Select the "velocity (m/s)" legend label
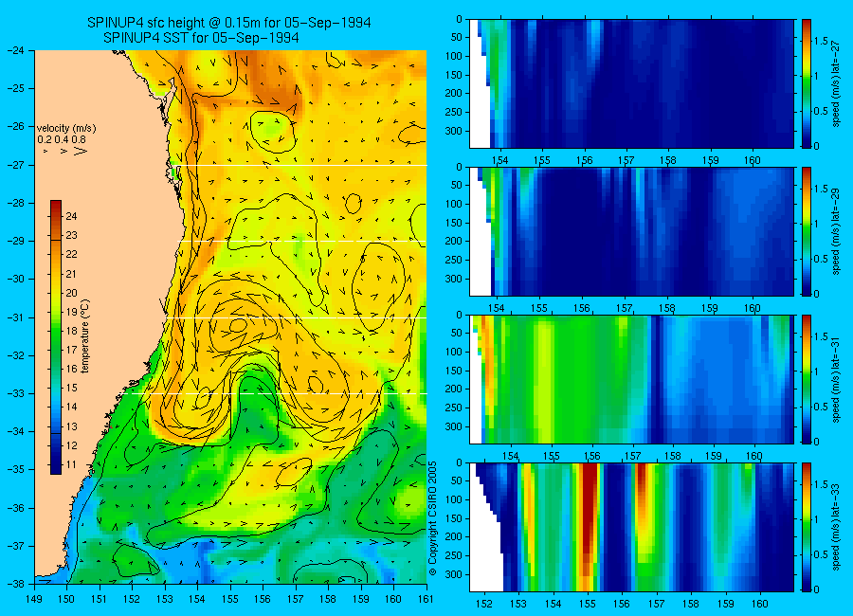The width and height of the screenshot is (853, 616). [66, 129]
